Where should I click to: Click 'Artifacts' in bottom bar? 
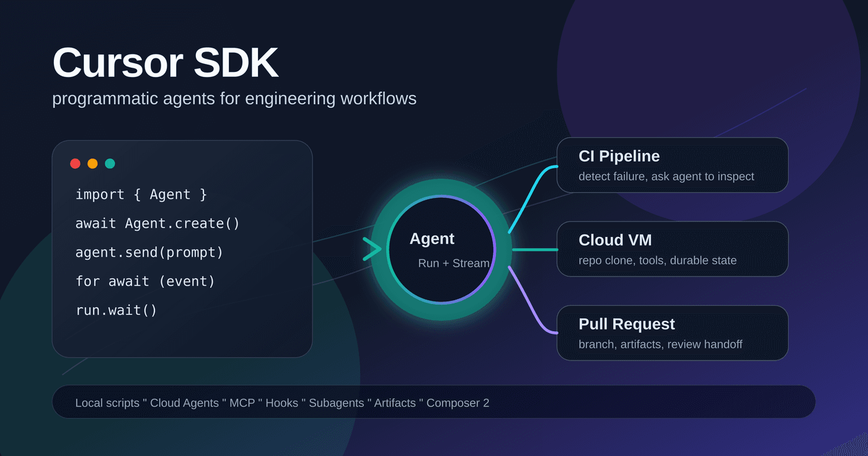tap(395, 403)
